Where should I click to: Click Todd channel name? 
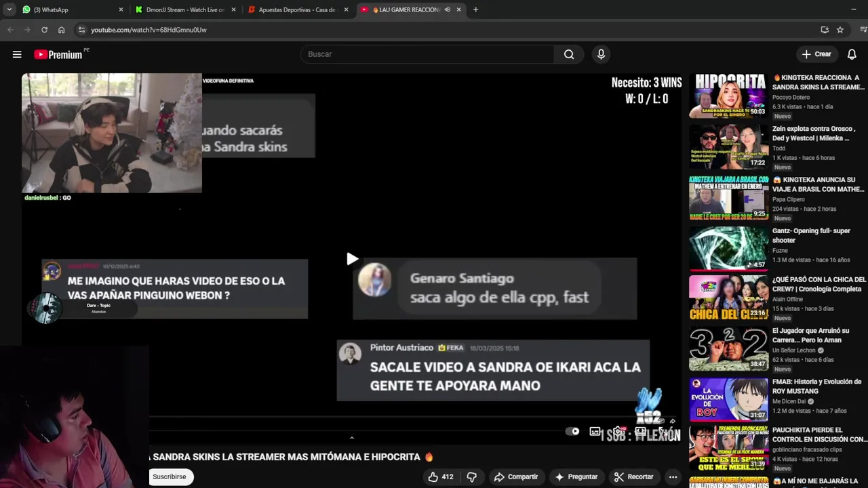click(778, 148)
